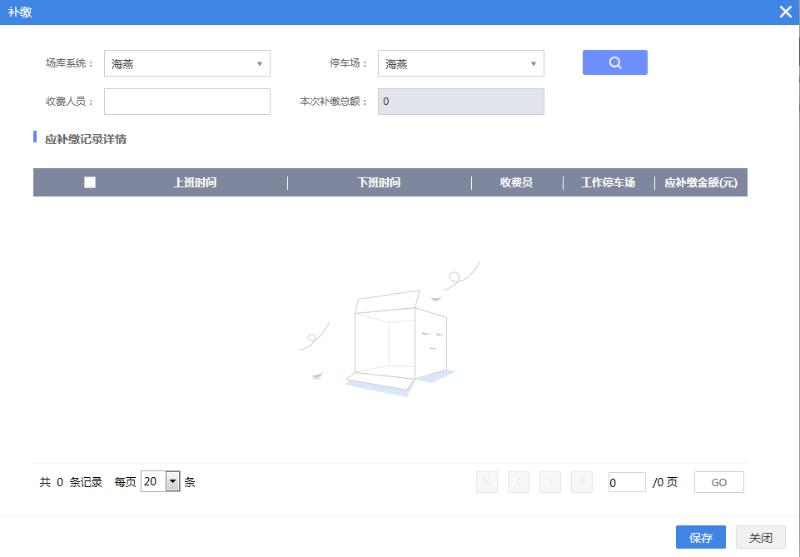Screen dimensions: 800x557
Task: Focus the 收费人员 input field
Action: tap(187, 102)
